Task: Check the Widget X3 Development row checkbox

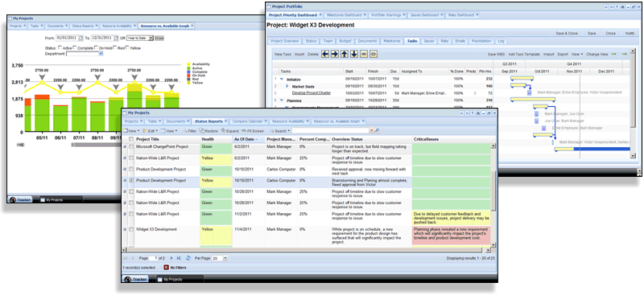Action: (x=131, y=229)
